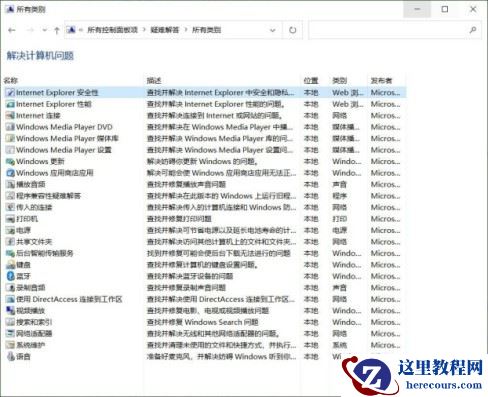Click description '查找并修复打印问题'
Viewport: 488px width, 397px height.
coord(179,219)
